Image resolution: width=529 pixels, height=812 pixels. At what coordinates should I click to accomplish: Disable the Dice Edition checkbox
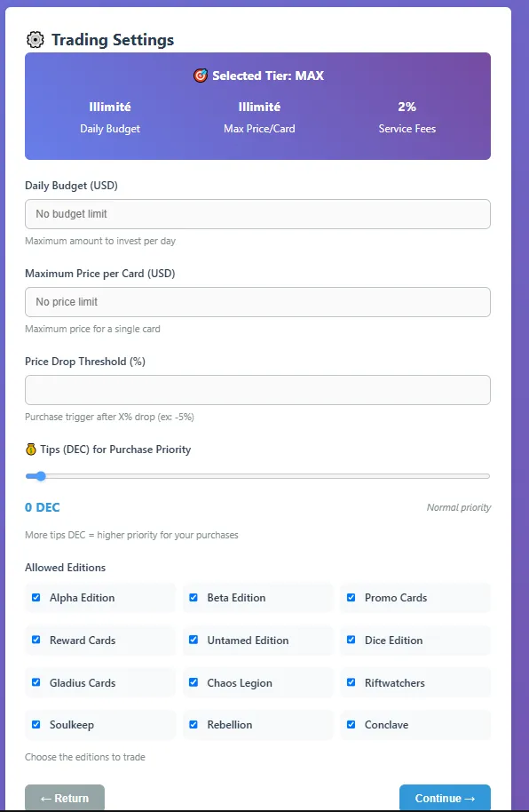(x=351, y=640)
